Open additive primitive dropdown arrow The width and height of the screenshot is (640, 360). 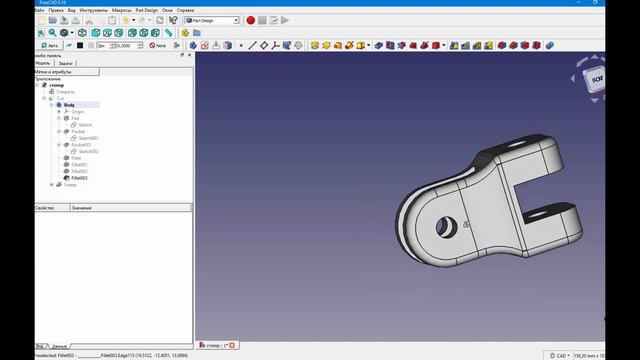tap(369, 45)
